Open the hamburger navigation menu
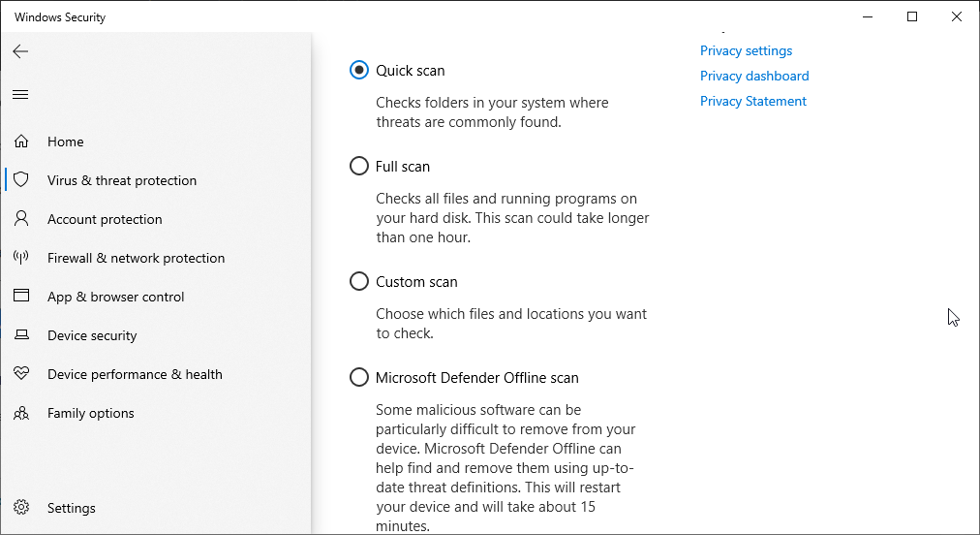The image size is (980, 535). tap(20, 94)
